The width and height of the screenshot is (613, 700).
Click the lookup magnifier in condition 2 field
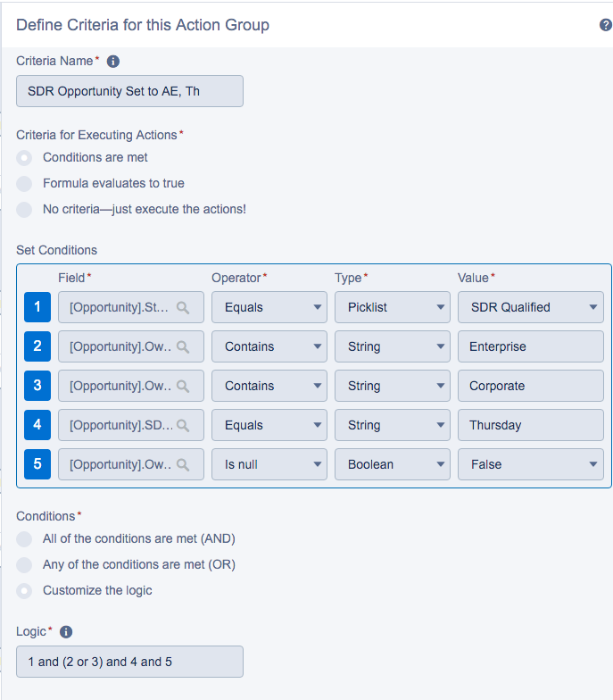click(x=183, y=346)
